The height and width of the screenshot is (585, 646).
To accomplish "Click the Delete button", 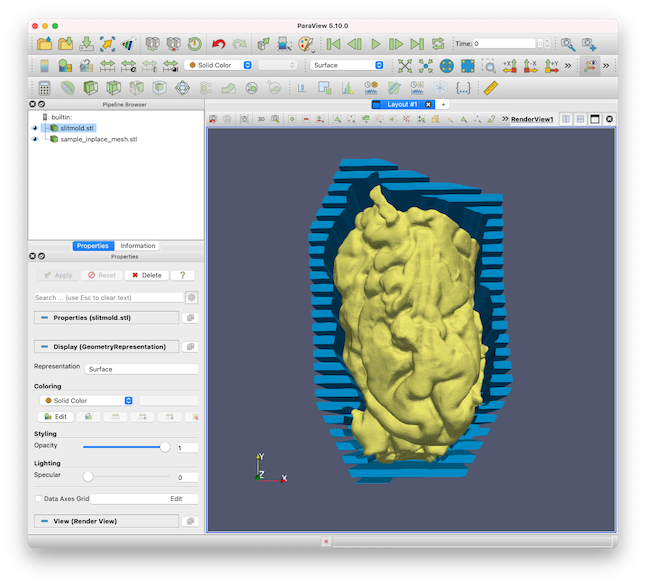I will tap(147, 275).
